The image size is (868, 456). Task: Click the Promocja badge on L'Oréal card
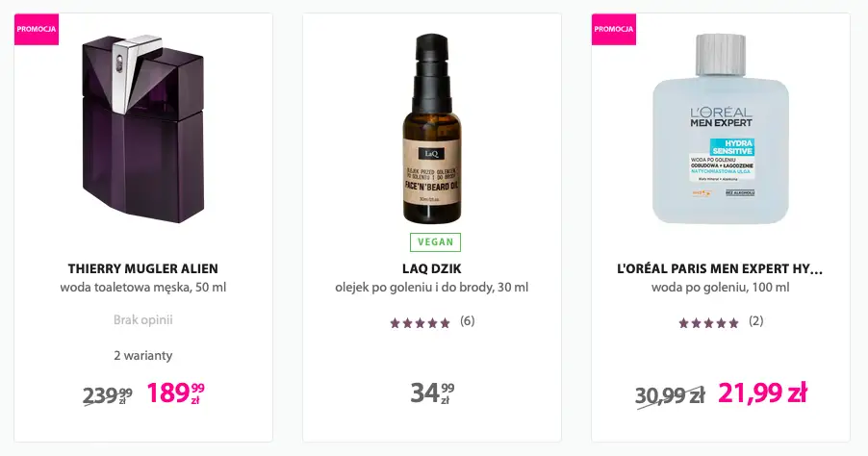(x=614, y=29)
